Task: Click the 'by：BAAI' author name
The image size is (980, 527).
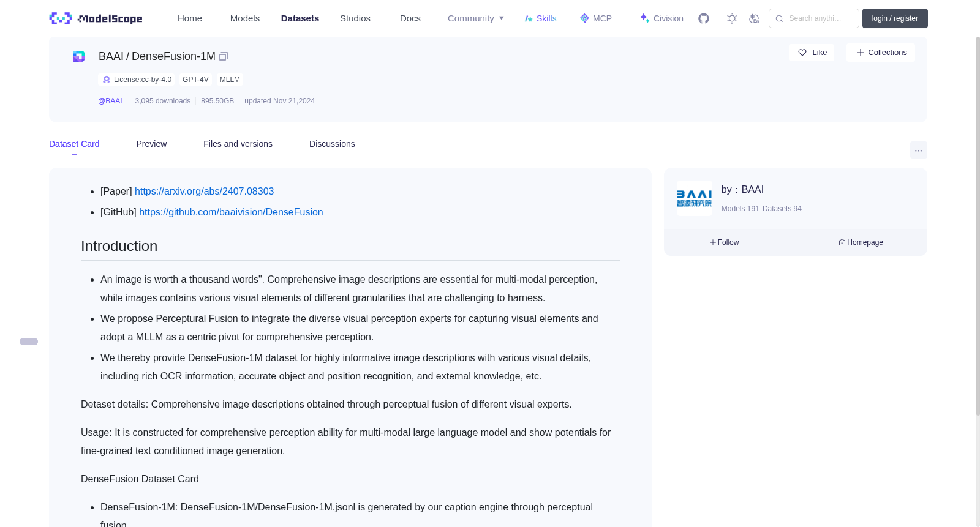Action: 742,190
